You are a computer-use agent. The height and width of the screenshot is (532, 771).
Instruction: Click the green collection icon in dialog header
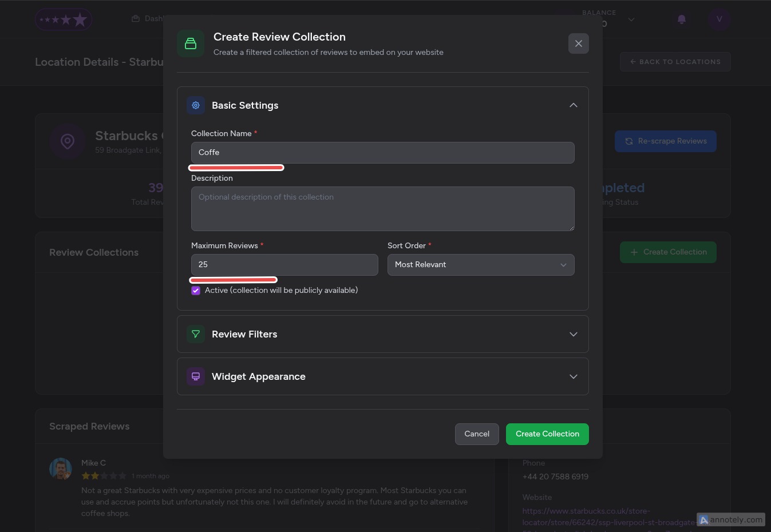coord(191,43)
